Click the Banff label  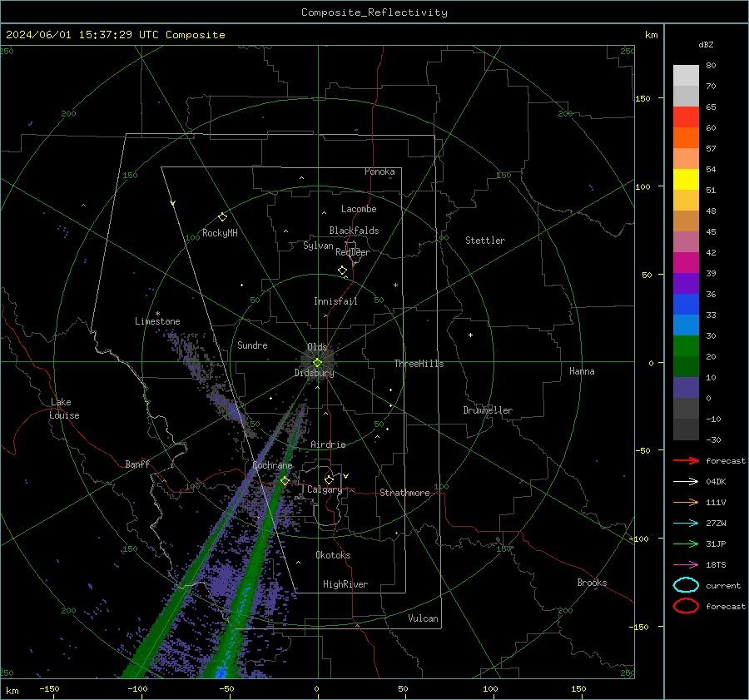pos(137,464)
